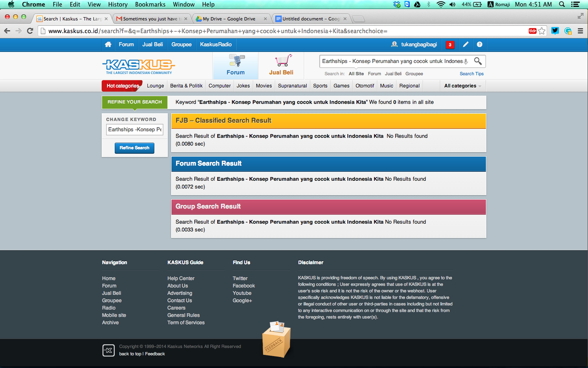Open the Regional category
The image size is (588, 368).
point(409,86)
